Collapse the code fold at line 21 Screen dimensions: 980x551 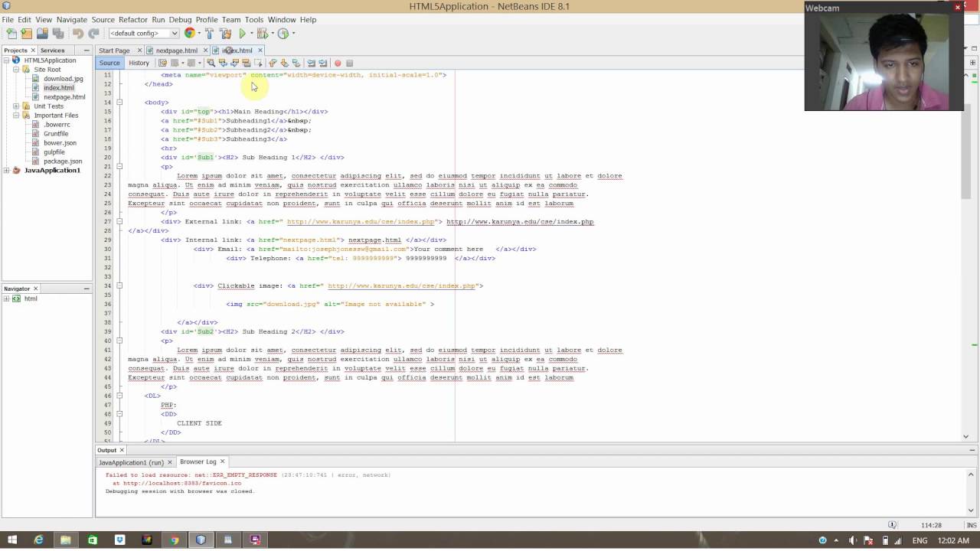tap(119, 167)
